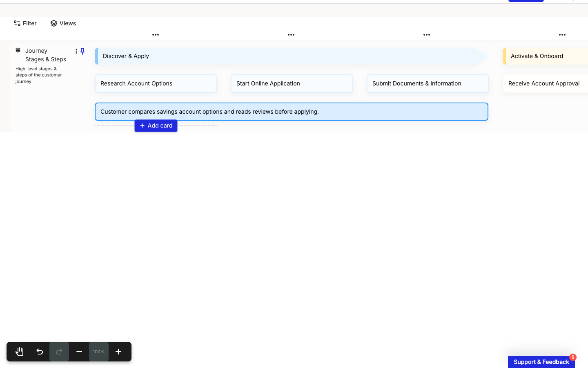This screenshot has height=368, width=588.
Task: Undo the last action
Action: coord(40,352)
